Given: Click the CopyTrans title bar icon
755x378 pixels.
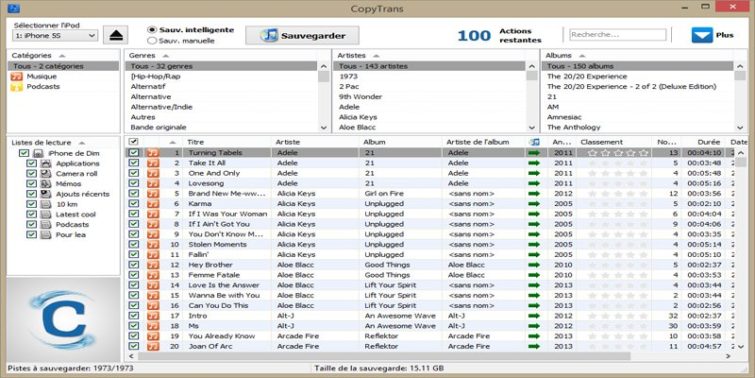Looking at the screenshot, I should 14,7.
